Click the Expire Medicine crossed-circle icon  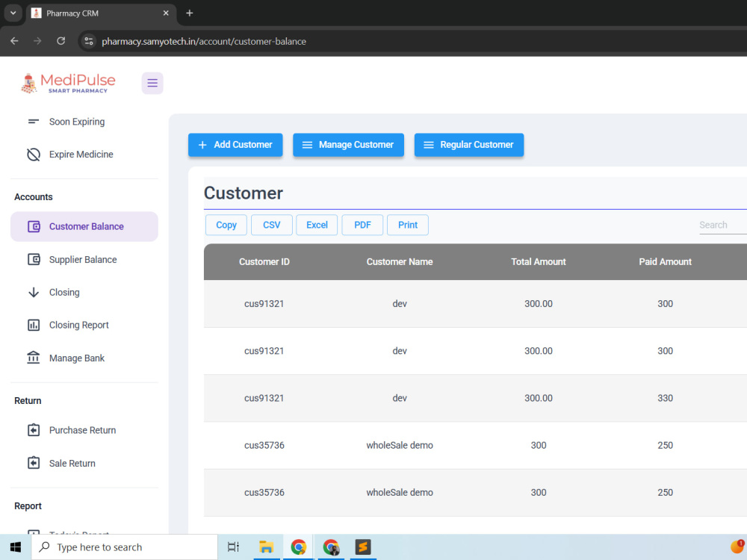34,155
